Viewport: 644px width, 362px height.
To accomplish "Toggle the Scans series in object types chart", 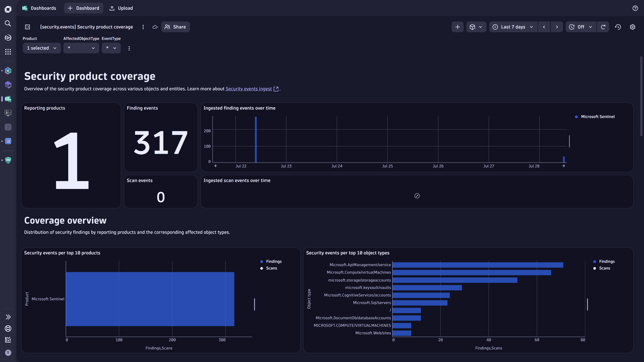I will coord(604,268).
